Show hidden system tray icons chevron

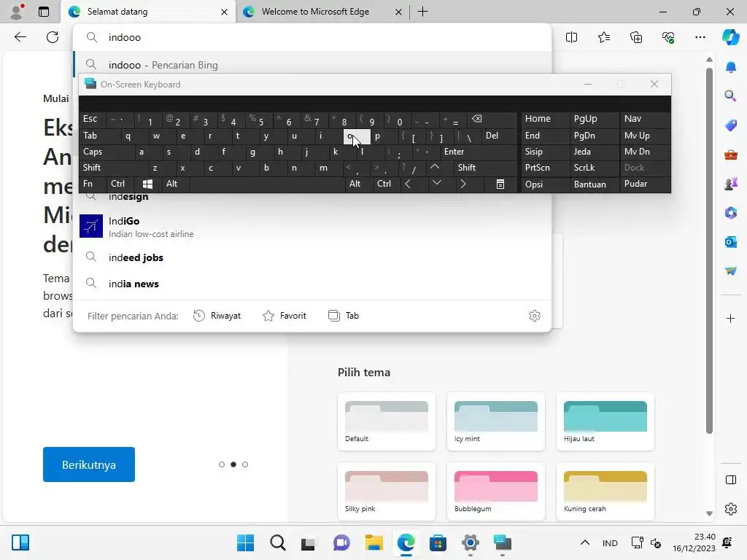pos(585,542)
